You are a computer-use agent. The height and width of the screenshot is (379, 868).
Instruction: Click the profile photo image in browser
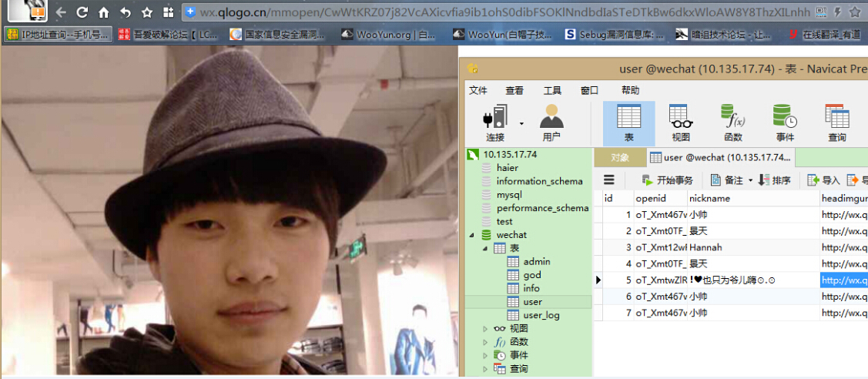[x=230, y=211]
